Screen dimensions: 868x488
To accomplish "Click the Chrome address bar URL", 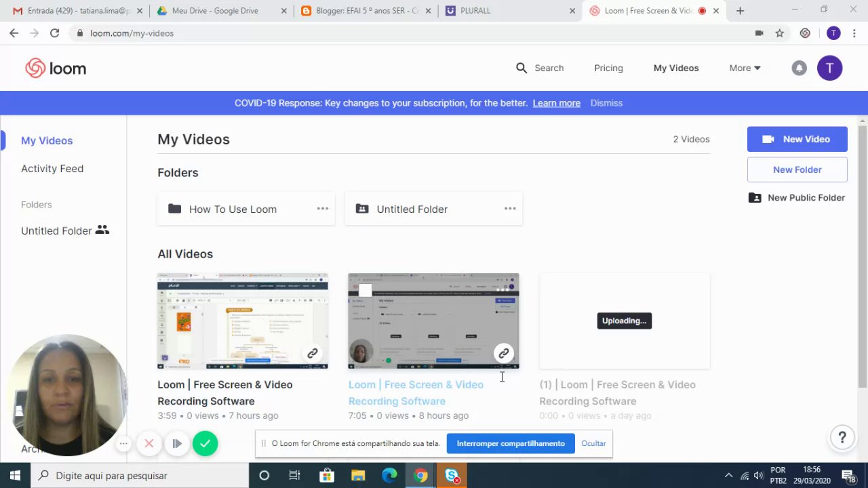I will [132, 33].
